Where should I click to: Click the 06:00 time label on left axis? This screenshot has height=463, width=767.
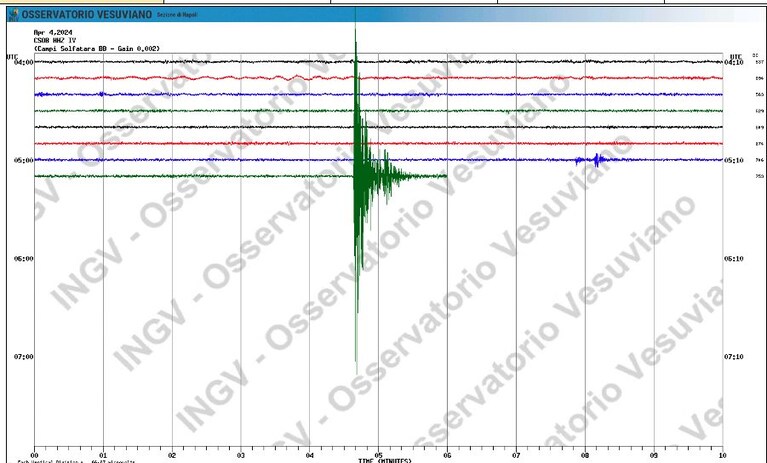coord(23,259)
